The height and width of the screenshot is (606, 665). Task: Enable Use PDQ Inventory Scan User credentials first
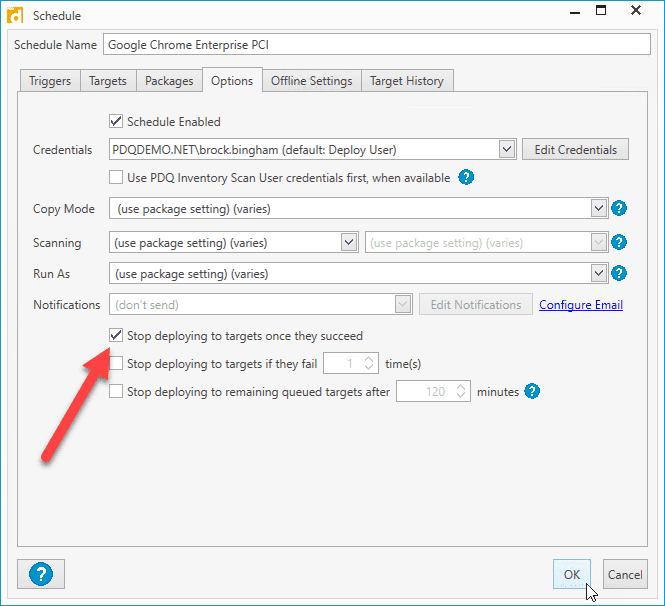116,177
